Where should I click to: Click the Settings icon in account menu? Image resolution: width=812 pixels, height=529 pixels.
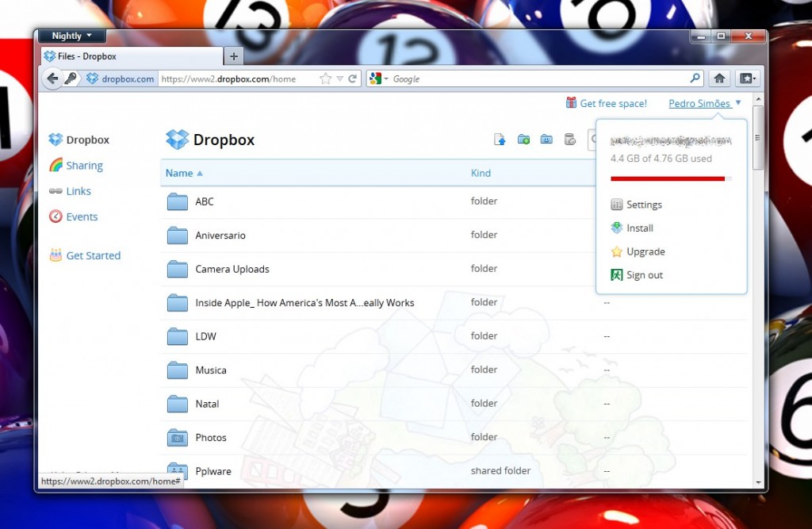pos(616,205)
